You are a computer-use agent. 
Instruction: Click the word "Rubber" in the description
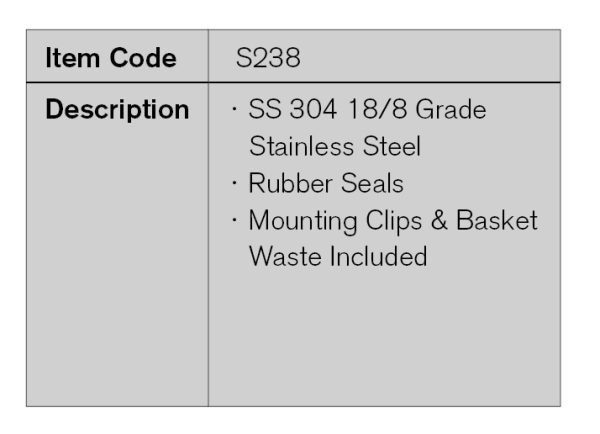pos(287,184)
